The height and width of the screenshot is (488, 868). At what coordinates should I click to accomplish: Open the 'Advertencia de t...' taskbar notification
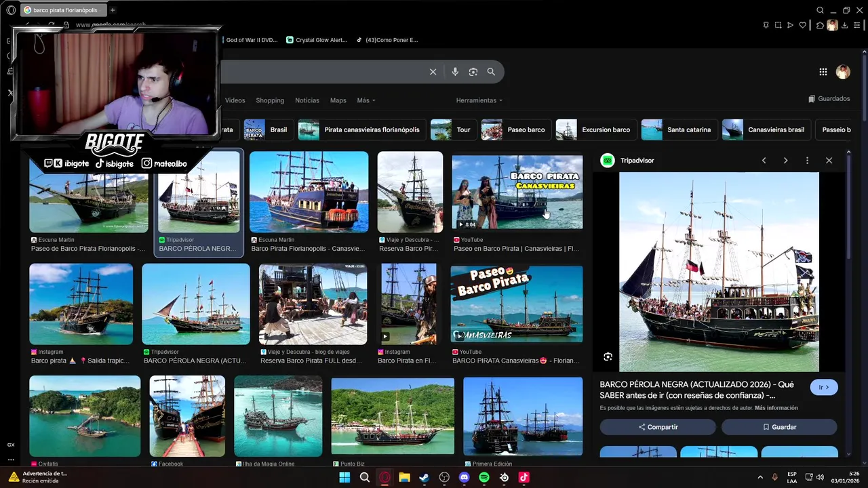pyautogui.click(x=39, y=477)
